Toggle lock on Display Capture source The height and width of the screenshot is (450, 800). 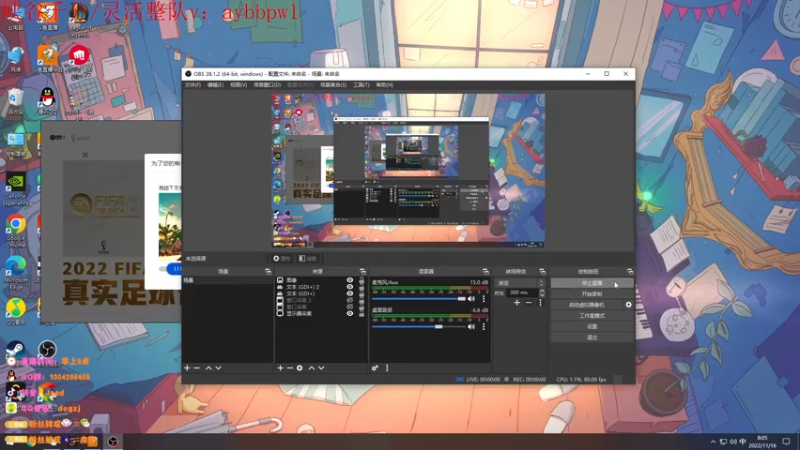pos(362,313)
